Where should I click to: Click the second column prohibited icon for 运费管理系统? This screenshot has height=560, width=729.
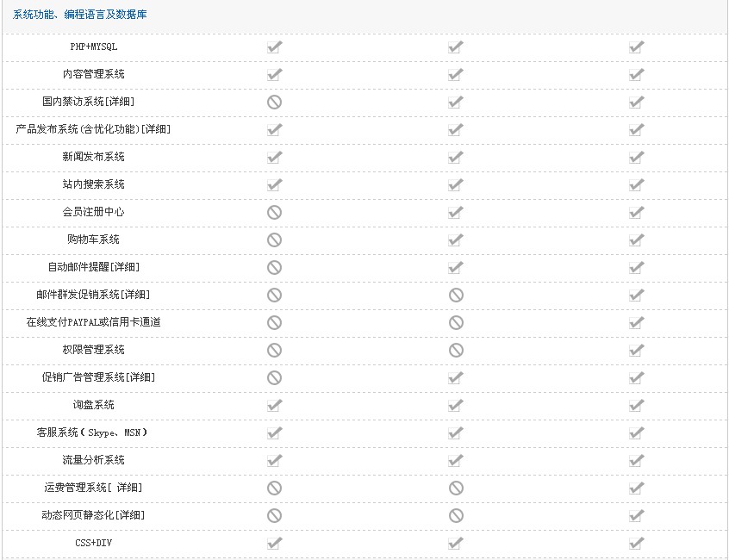coord(456,488)
